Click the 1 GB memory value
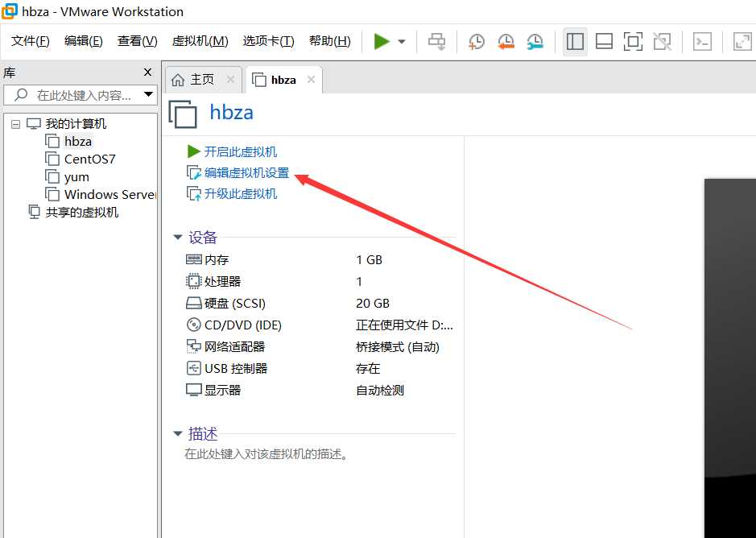 point(369,260)
